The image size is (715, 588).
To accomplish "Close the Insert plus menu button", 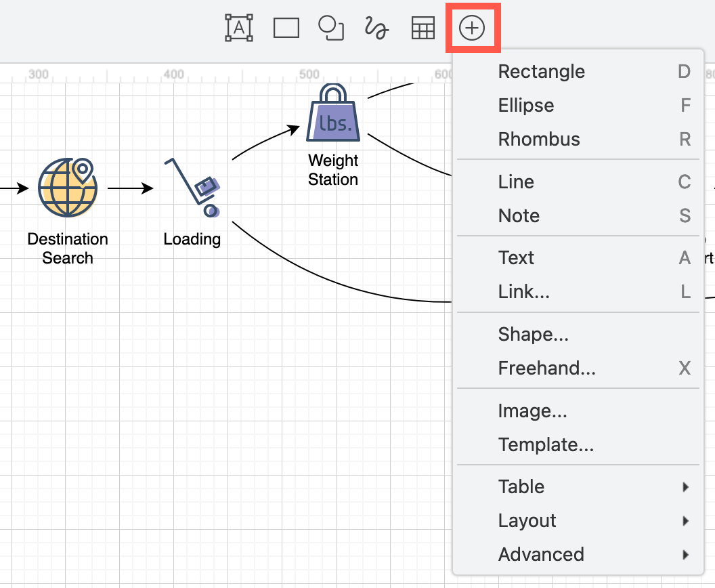I will coord(472,28).
